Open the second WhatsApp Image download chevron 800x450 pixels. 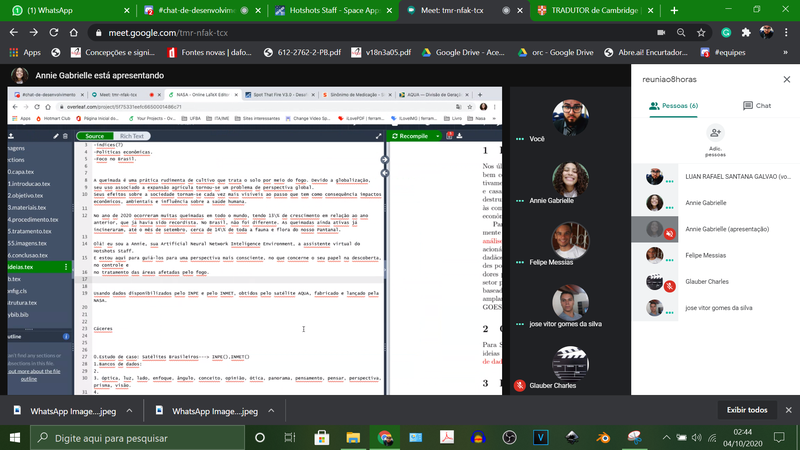point(271,411)
